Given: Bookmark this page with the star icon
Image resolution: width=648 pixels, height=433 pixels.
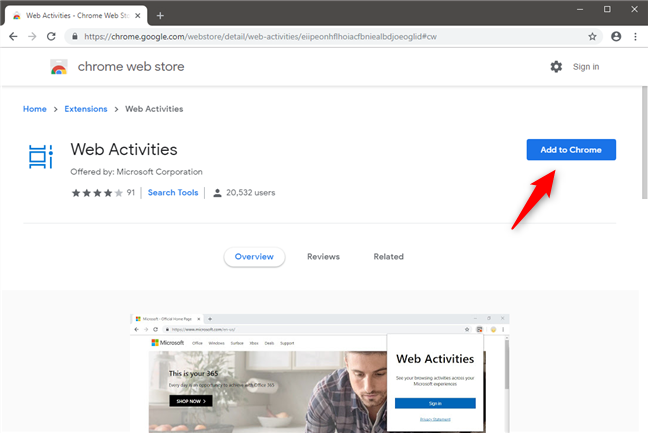Looking at the screenshot, I should click(592, 36).
